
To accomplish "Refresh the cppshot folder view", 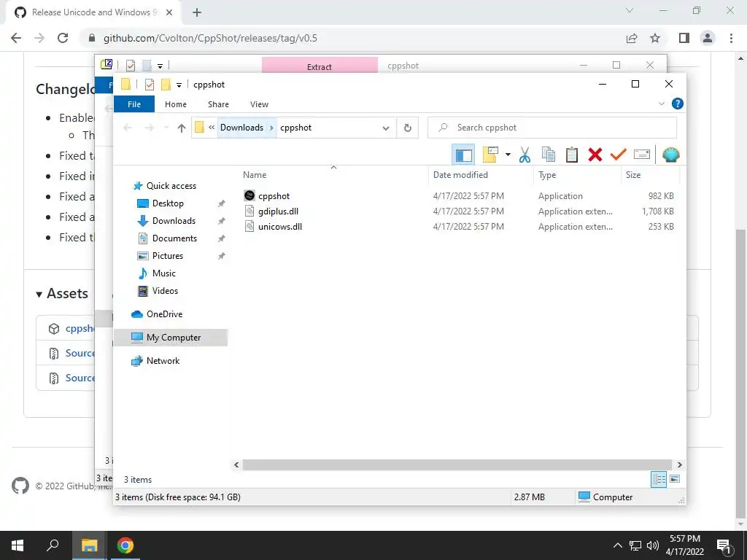I will pos(407,128).
